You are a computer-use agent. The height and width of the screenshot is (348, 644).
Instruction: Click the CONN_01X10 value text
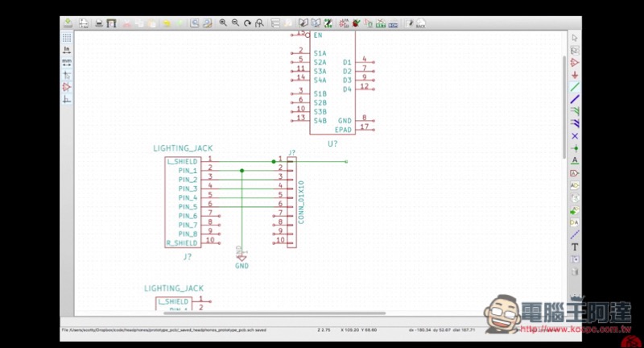(x=301, y=202)
